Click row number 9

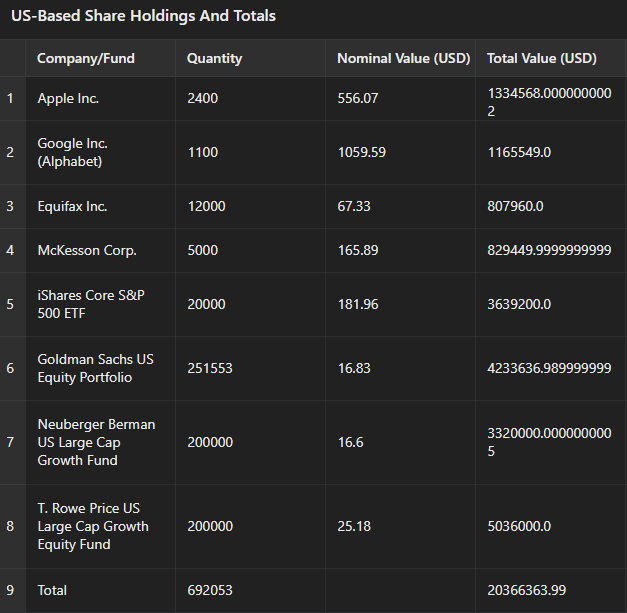[x=10, y=590]
